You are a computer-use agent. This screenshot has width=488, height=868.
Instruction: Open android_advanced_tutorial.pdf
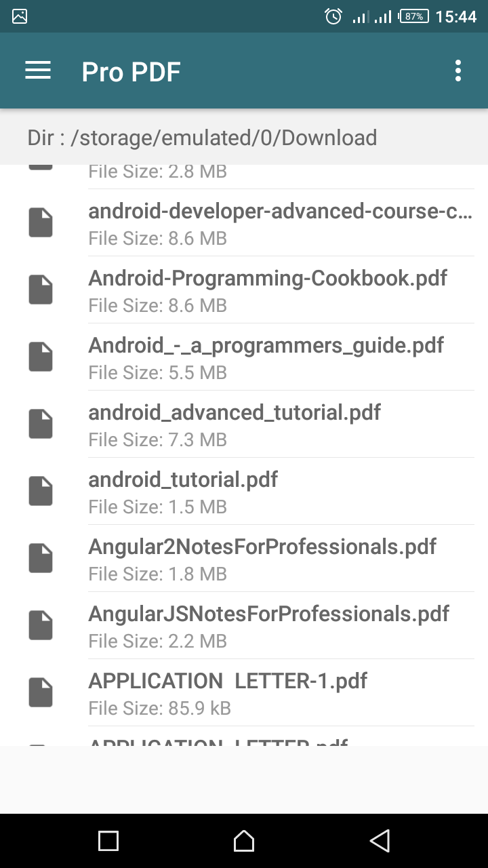[235, 424]
